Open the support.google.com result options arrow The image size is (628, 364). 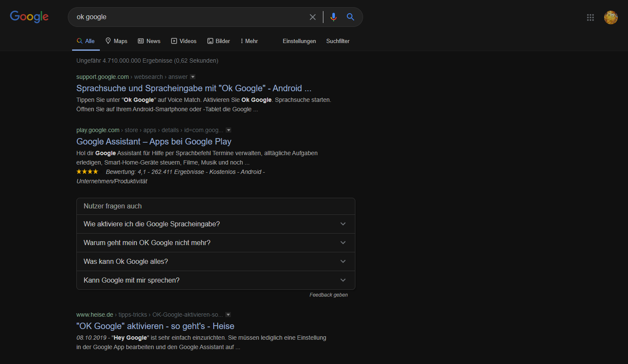tap(193, 77)
